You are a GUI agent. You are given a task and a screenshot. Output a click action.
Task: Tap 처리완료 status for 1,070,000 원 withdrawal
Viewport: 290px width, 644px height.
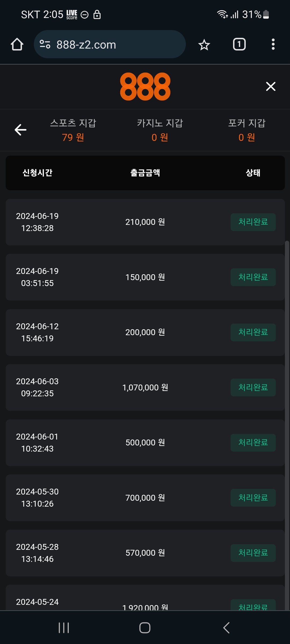[253, 387]
